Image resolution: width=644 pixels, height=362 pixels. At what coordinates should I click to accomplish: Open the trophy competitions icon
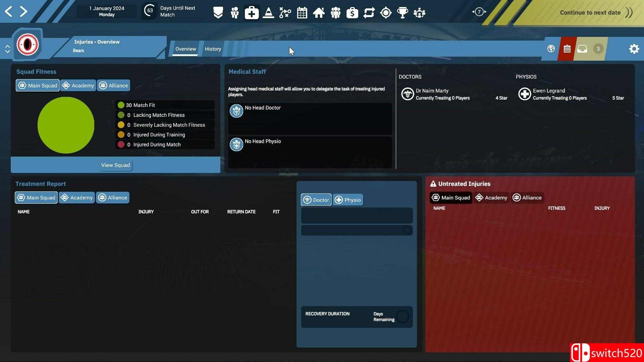click(402, 13)
